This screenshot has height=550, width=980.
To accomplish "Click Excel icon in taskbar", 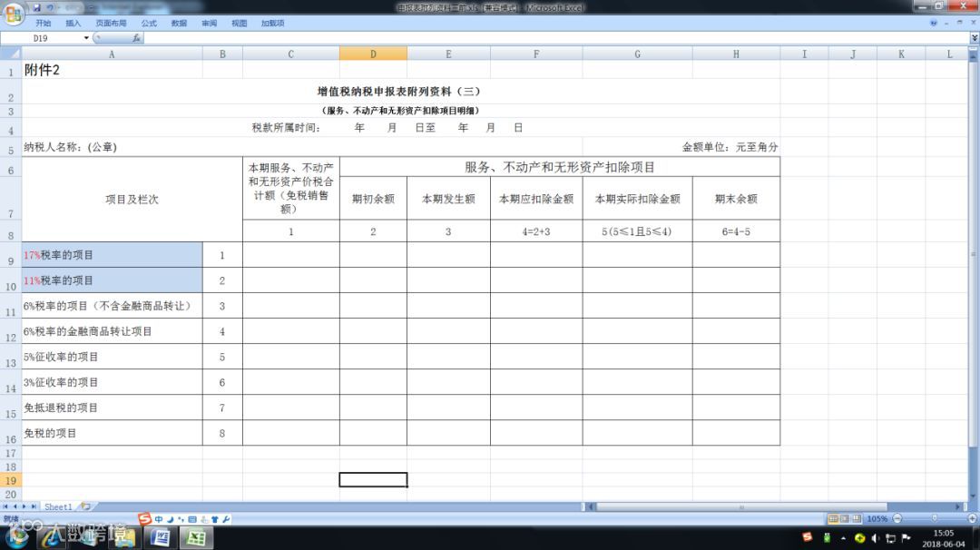I will coord(196,537).
